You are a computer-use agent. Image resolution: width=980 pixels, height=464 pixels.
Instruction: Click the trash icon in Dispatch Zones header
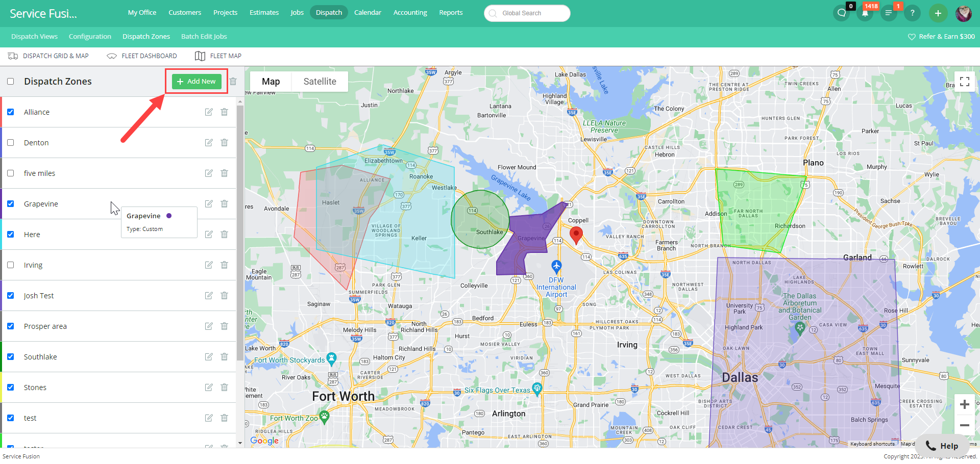point(233,82)
